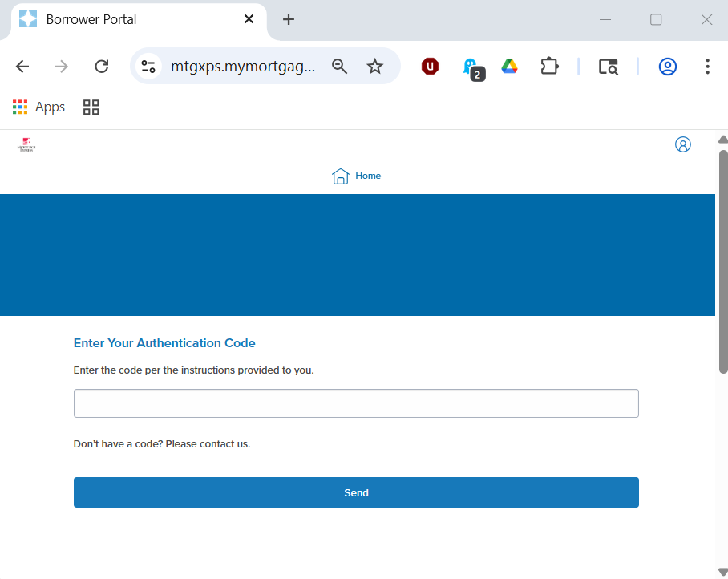Open the uBlock extension icon
728x579 pixels.
pos(431,67)
